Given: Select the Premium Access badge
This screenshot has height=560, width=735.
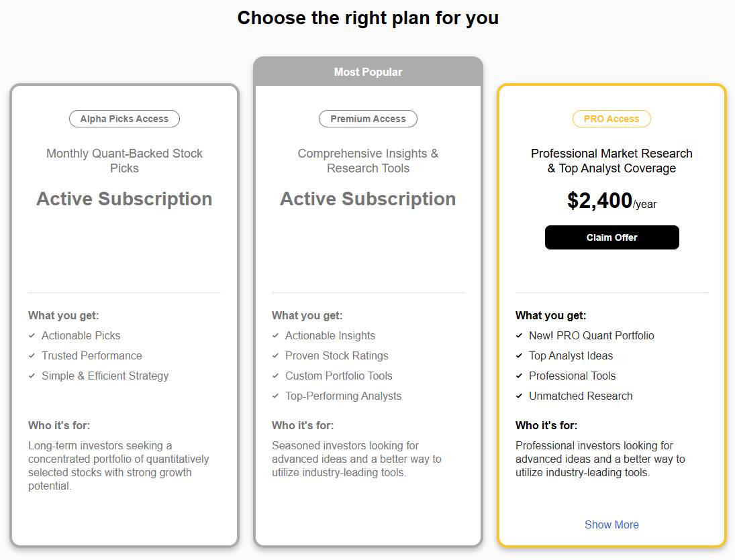Looking at the screenshot, I should click(x=368, y=119).
